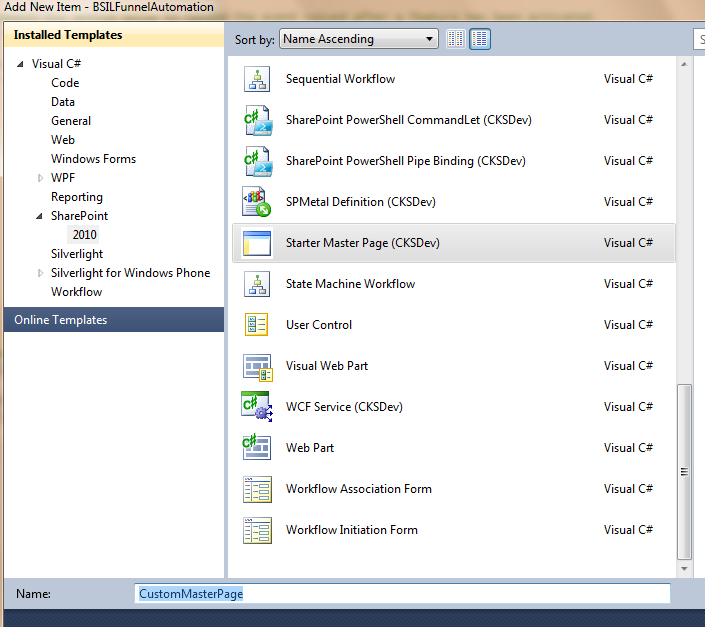Select SharePoint PowerShell Pipe Binding name
Image resolution: width=705 pixels, height=627 pixels.
tap(406, 161)
